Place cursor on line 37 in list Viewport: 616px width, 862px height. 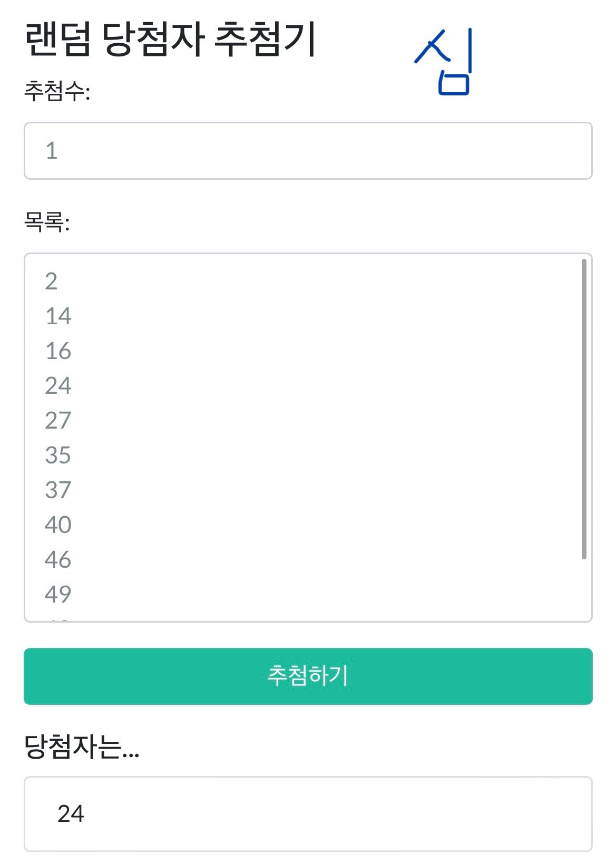58,490
